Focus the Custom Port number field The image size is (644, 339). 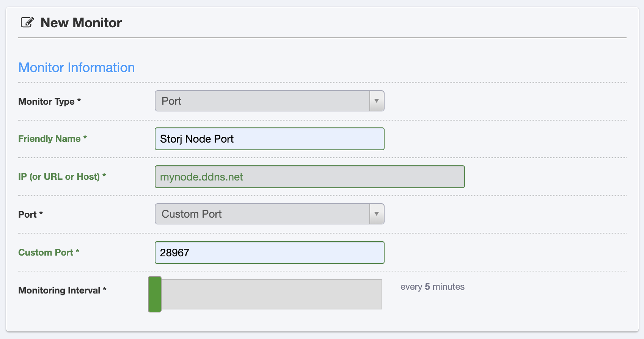pyautogui.click(x=270, y=253)
